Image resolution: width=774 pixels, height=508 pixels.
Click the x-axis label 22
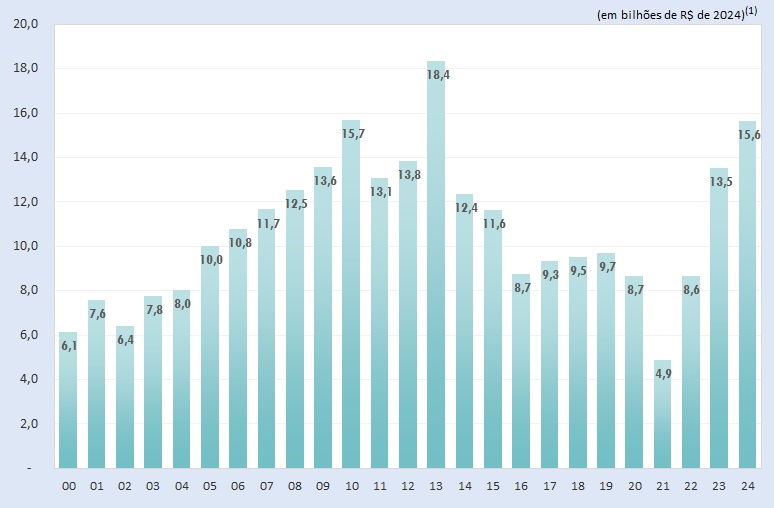[691, 486]
